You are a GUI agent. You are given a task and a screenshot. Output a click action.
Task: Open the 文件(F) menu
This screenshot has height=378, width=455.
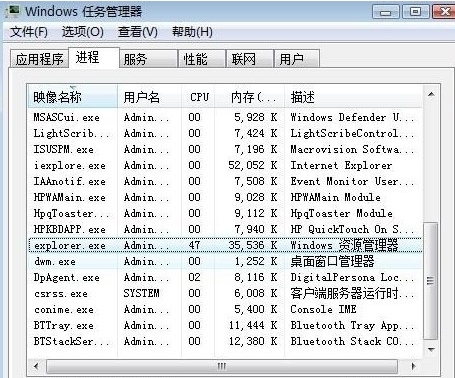pyautogui.click(x=29, y=32)
